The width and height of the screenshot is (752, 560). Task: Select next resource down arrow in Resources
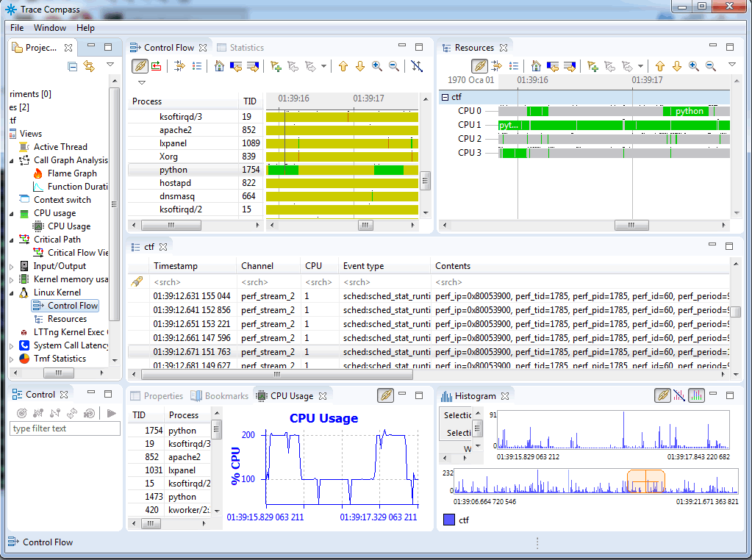point(676,66)
